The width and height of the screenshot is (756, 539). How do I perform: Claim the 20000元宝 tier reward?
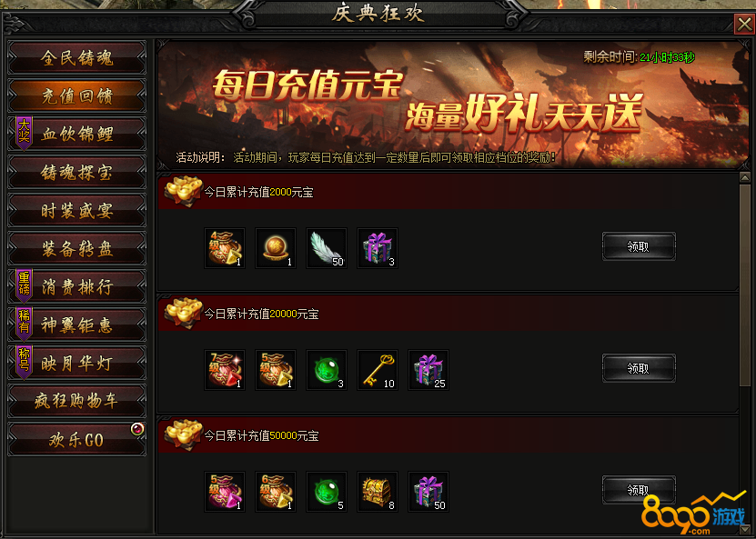pyautogui.click(x=639, y=368)
